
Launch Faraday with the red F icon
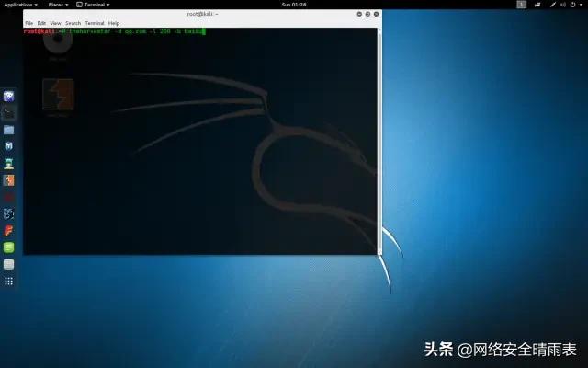click(8, 230)
